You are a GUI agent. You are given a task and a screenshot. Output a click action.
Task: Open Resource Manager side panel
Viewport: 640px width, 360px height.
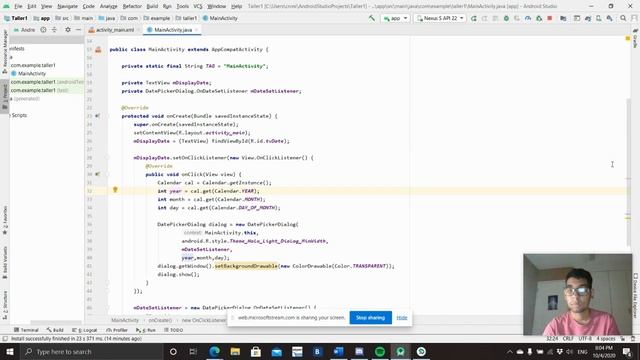click(5, 51)
